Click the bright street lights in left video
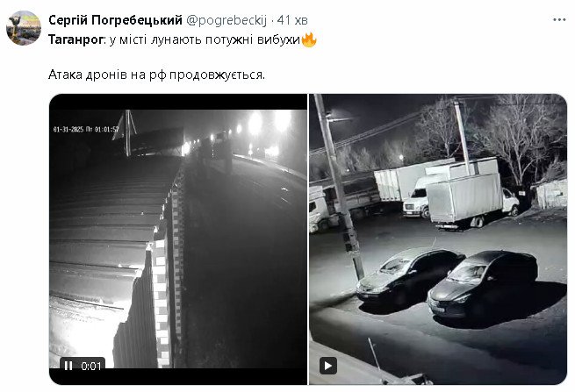 point(258,126)
